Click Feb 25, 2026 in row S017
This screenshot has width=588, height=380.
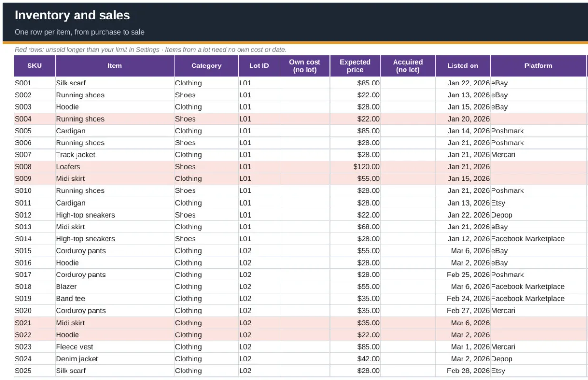coord(463,275)
